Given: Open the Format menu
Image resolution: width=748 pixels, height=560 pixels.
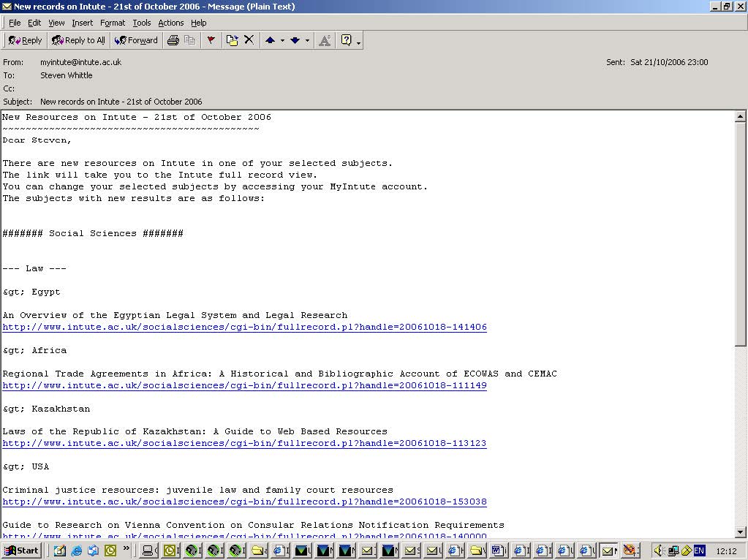Looking at the screenshot, I should 113,23.
